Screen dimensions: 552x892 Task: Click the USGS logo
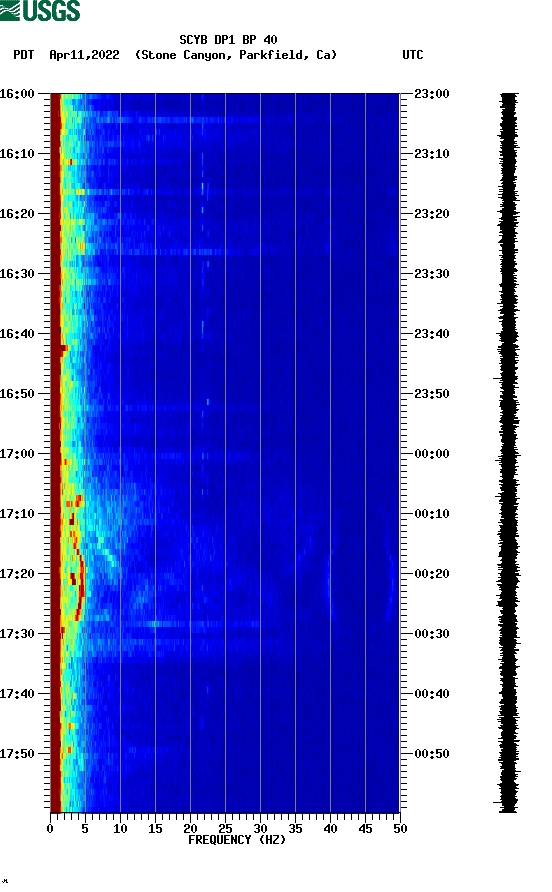click(x=40, y=10)
